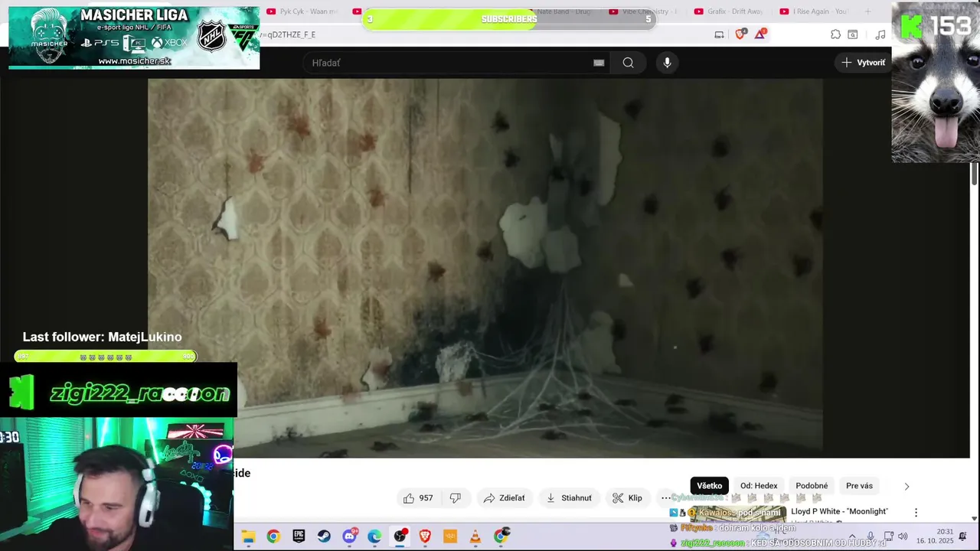Open Epic Games Launcher from taskbar
This screenshot has width=980, height=551.
(x=299, y=536)
